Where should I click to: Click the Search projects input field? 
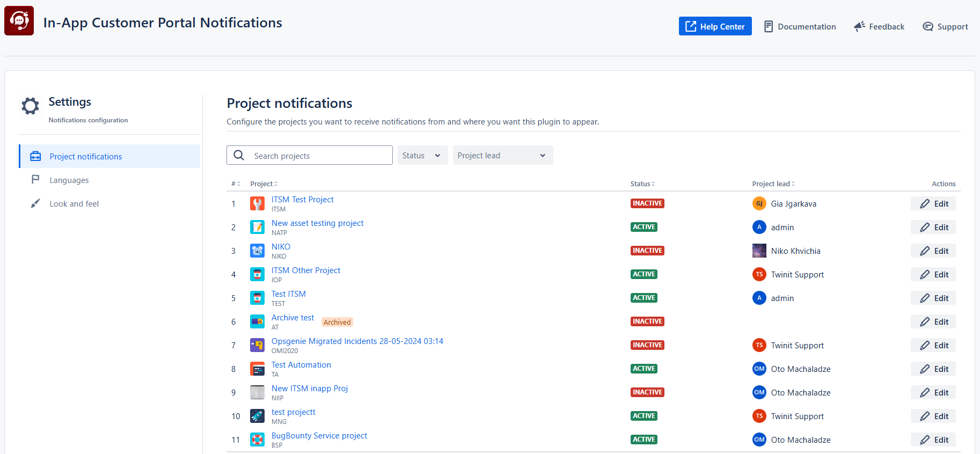coord(310,155)
